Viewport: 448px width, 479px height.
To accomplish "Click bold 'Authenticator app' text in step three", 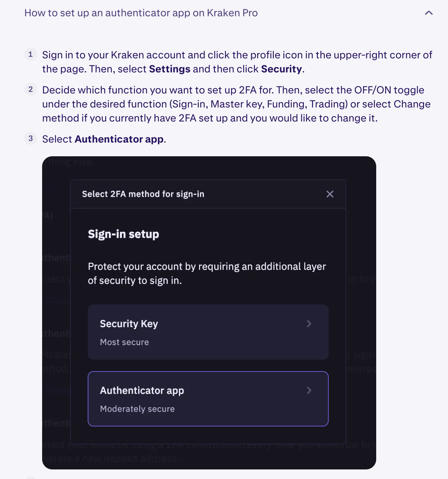I will point(119,139).
